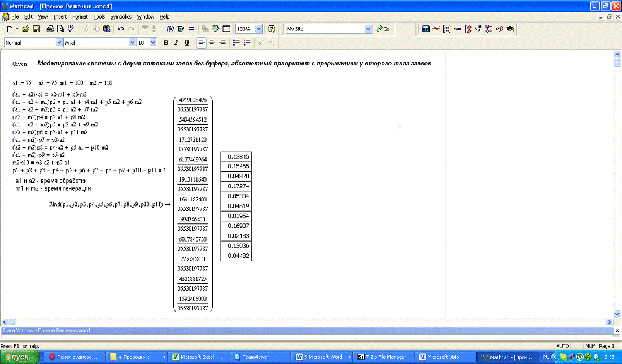The height and width of the screenshot is (364, 622).
Task: Open the Calculator toolbar icon
Action: (426, 29)
